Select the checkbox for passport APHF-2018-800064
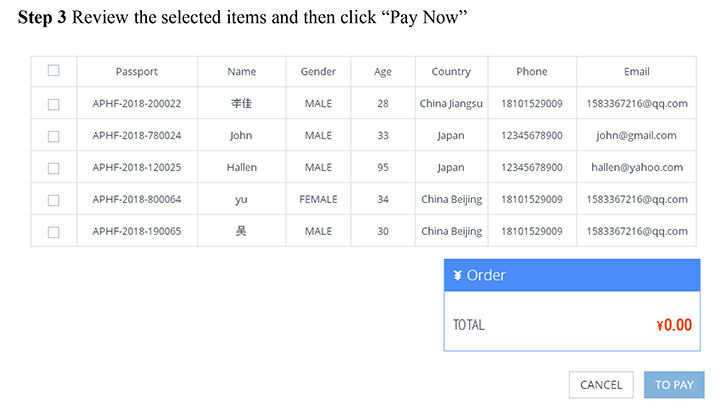 [54, 200]
